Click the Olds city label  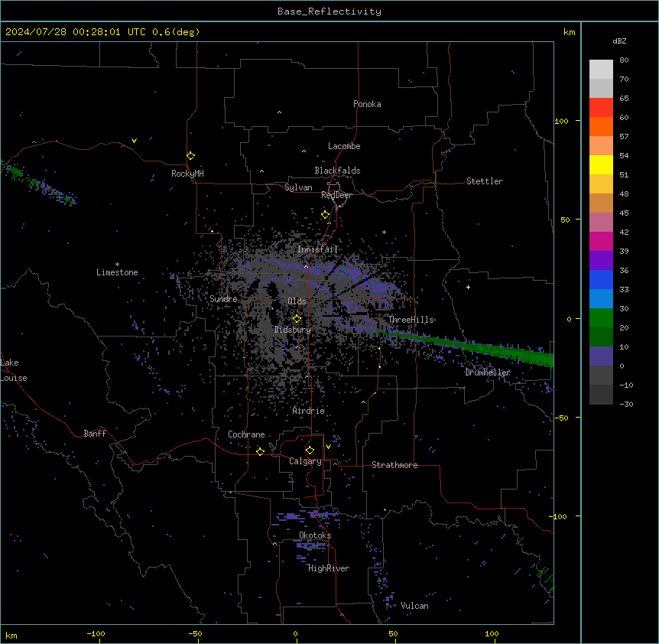[x=297, y=301]
